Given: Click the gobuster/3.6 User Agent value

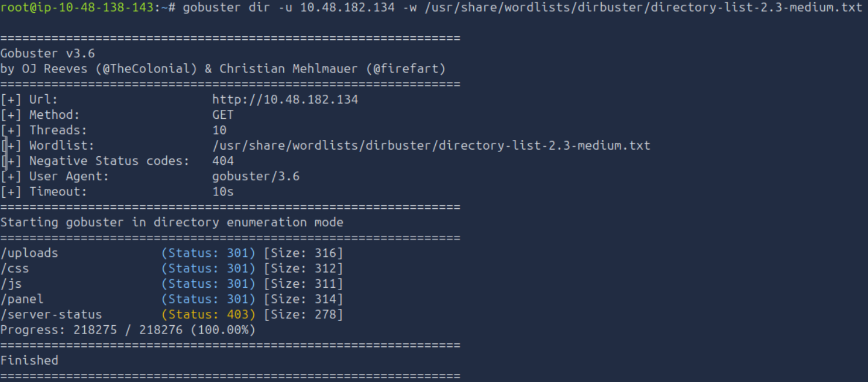Looking at the screenshot, I should (256, 176).
